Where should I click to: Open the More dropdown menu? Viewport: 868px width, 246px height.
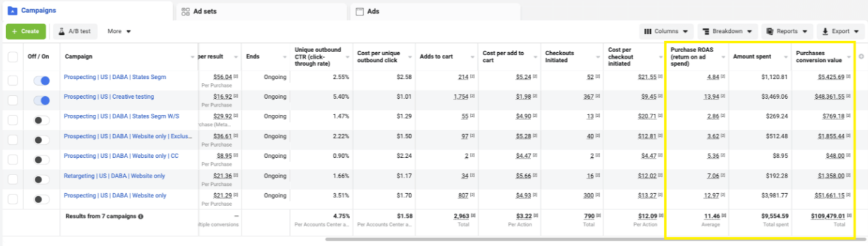(x=119, y=31)
